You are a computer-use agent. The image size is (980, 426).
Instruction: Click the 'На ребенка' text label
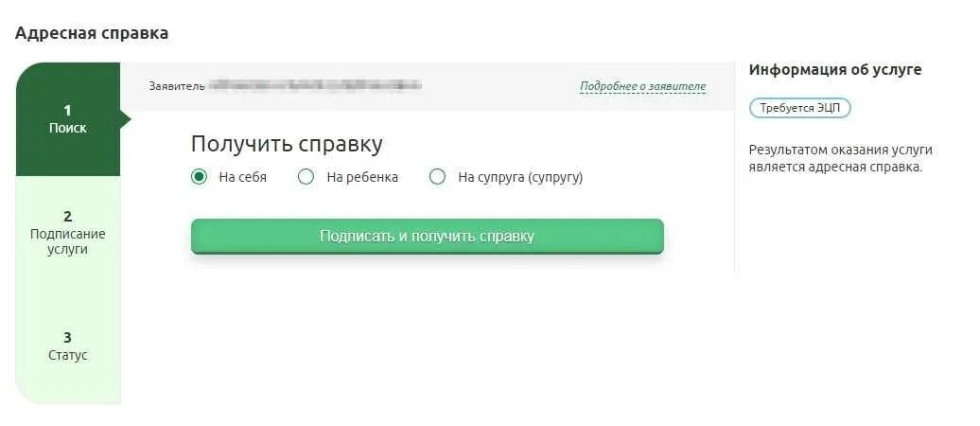coord(362,177)
